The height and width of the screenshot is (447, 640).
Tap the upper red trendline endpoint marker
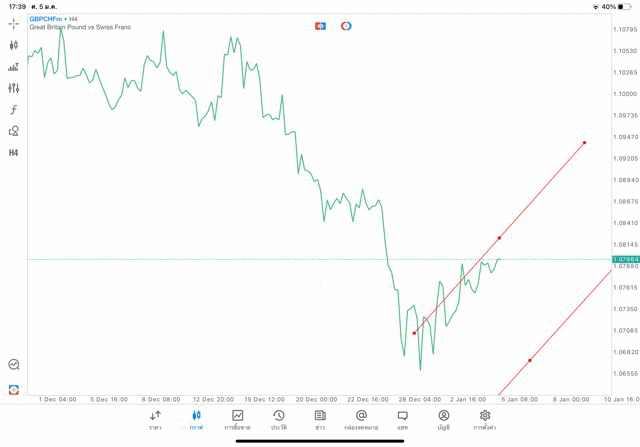pos(584,143)
